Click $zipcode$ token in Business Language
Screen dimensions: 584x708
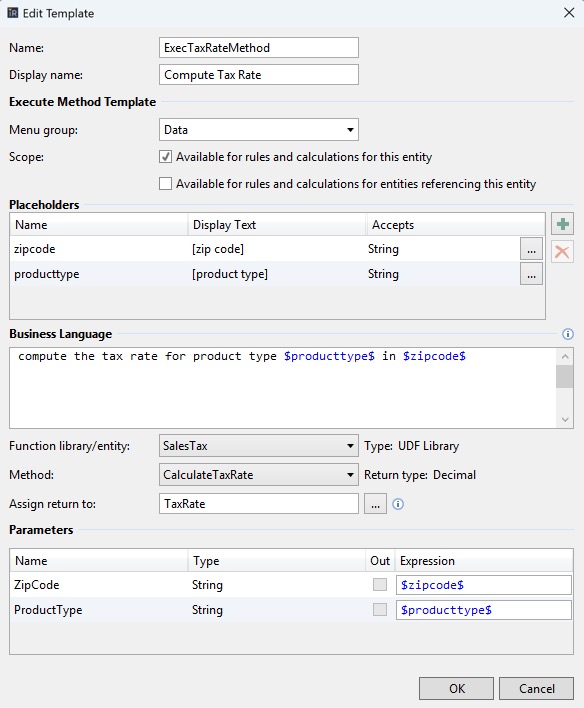click(x=434, y=356)
